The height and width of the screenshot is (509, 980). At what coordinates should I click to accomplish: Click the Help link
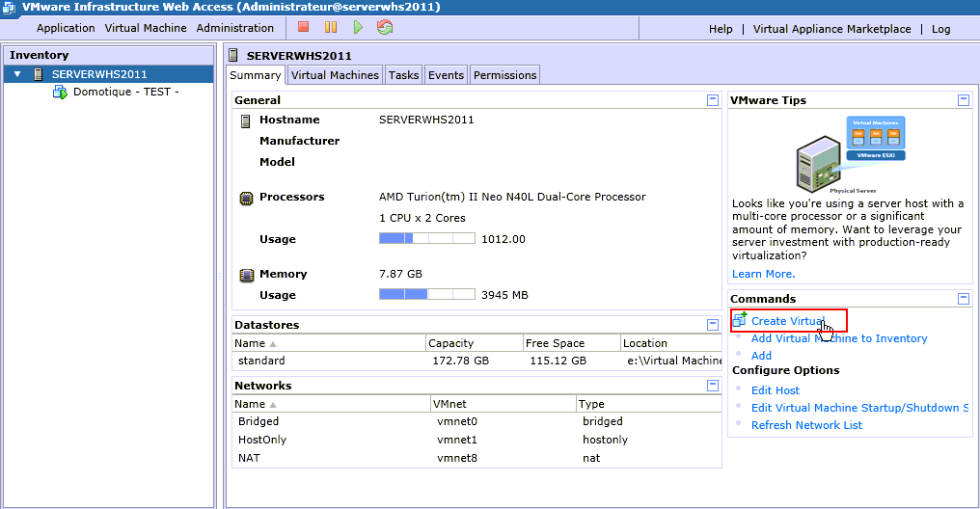[x=721, y=29]
